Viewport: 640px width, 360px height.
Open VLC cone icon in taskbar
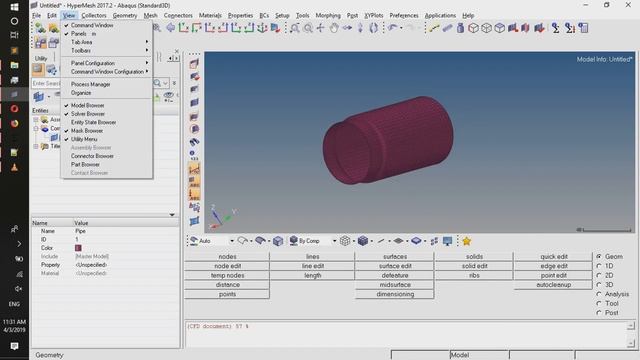click(14, 167)
